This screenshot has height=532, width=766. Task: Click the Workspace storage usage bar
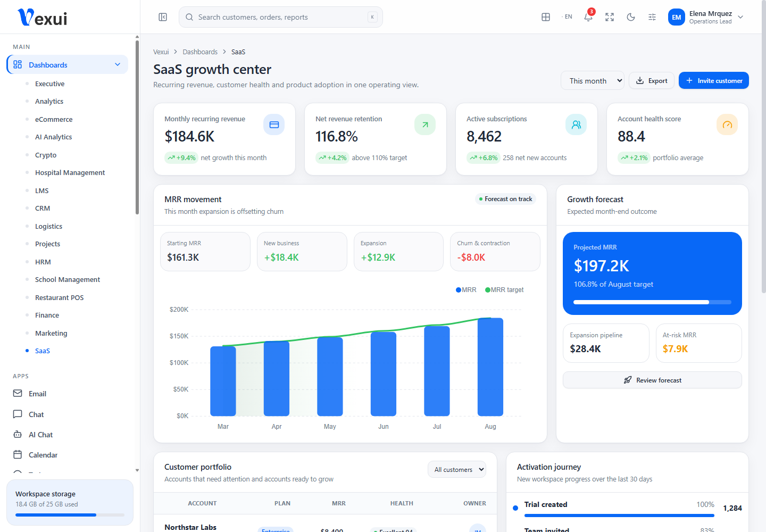tap(70, 515)
